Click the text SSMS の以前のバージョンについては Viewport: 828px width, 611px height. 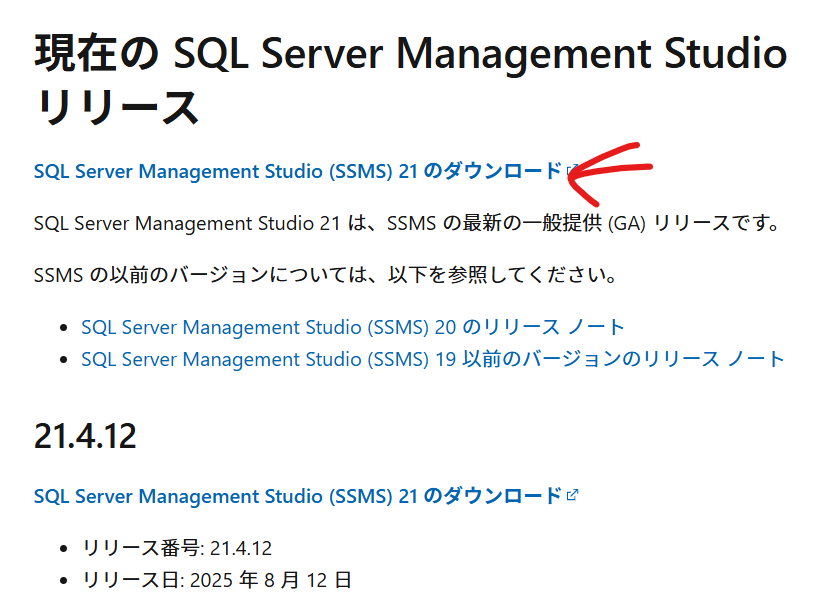click(x=201, y=275)
